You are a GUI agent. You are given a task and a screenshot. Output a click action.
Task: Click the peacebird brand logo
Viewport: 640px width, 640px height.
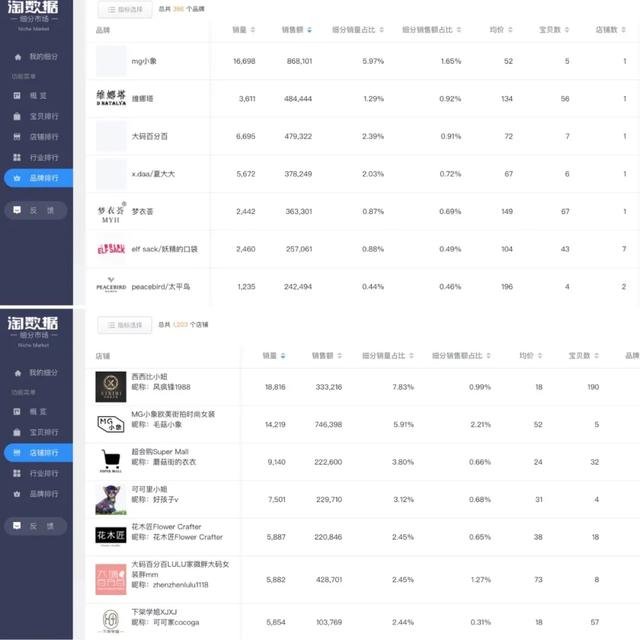[111, 285]
